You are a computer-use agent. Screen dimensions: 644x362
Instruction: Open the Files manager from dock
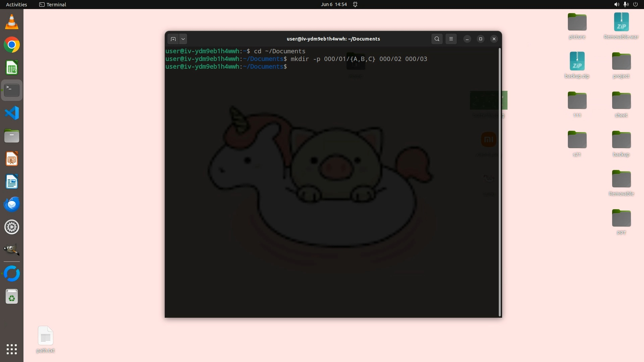click(x=12, y=136)
